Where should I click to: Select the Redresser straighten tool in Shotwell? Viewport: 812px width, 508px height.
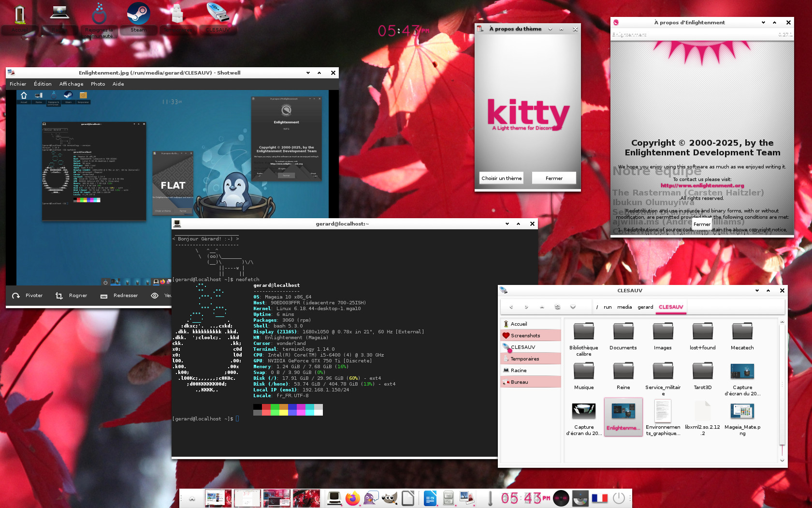[x=119, y=296]
